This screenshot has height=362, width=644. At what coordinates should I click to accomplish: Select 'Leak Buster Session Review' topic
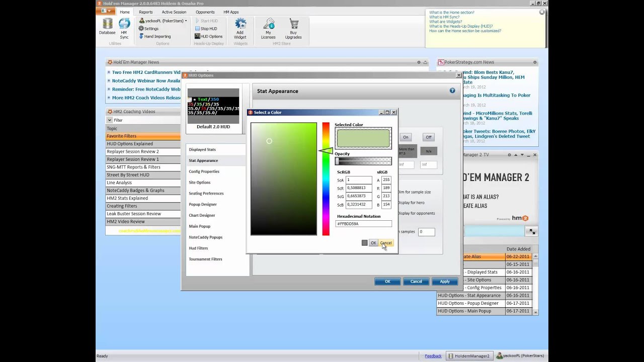pyautogui.click(x=143, y=214)
